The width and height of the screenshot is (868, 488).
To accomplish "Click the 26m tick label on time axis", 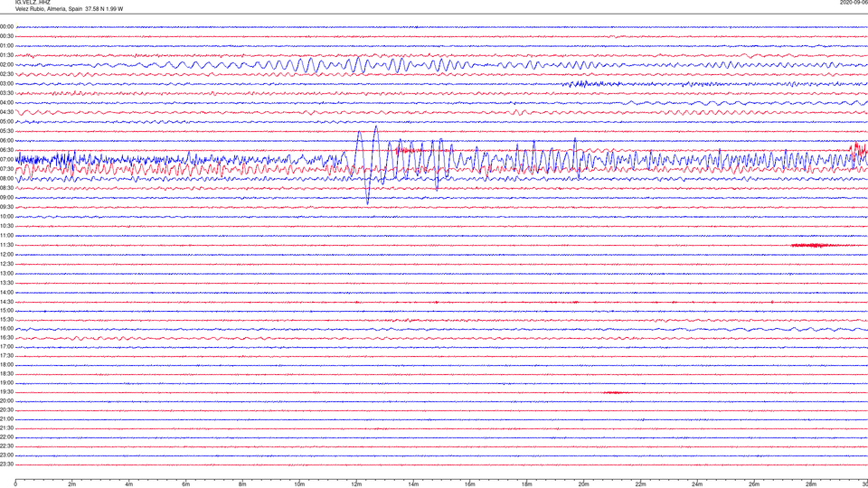I will 754,484.
